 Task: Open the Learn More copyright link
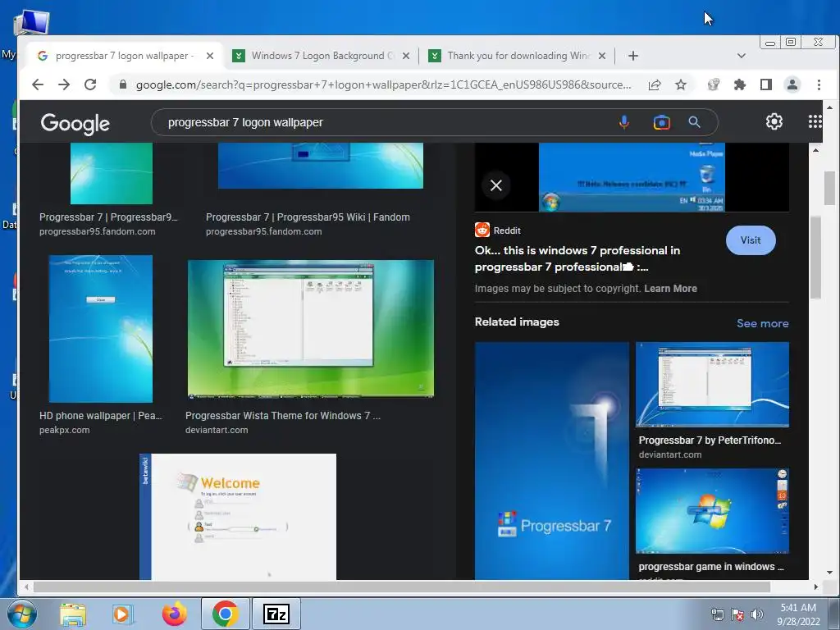[670, 288]
